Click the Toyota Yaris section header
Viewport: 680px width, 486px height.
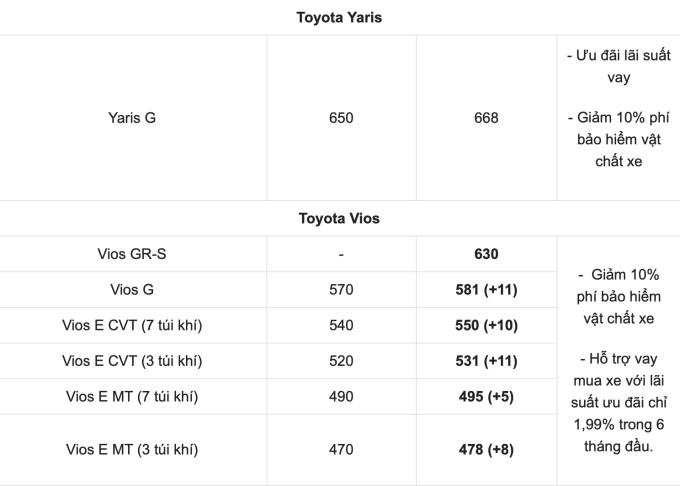tap(339, 17)
